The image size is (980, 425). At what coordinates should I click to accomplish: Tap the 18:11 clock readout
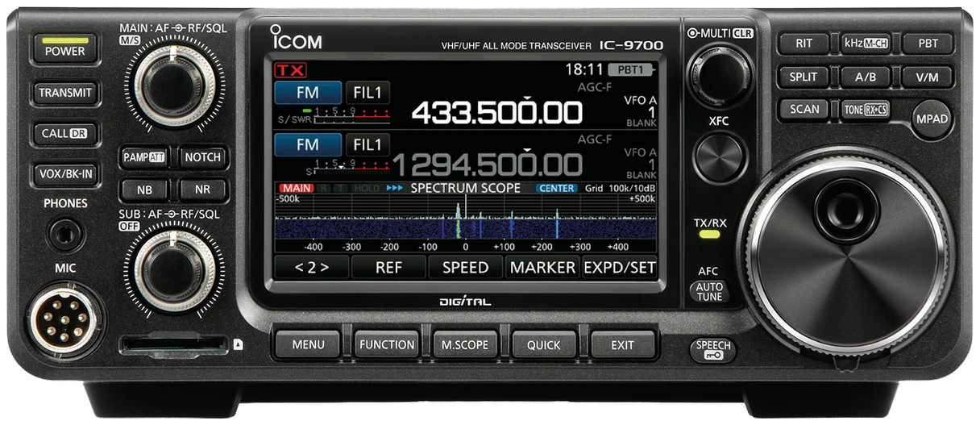(584, 70)
